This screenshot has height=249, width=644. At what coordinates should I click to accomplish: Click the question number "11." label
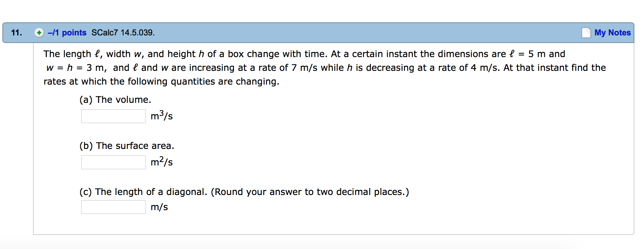click(x=16, y=33)
